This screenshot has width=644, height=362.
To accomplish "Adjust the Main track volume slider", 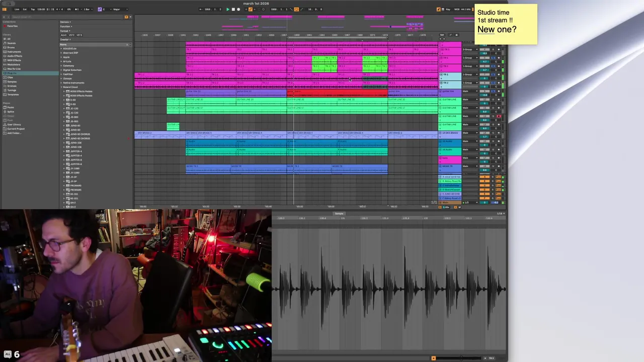I will [x=485, y=203].
